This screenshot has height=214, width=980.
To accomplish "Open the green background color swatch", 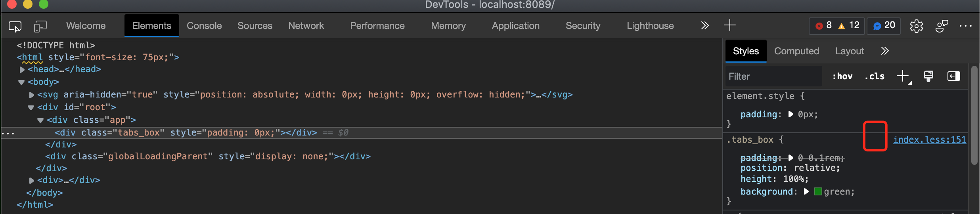I will [818, 191].
